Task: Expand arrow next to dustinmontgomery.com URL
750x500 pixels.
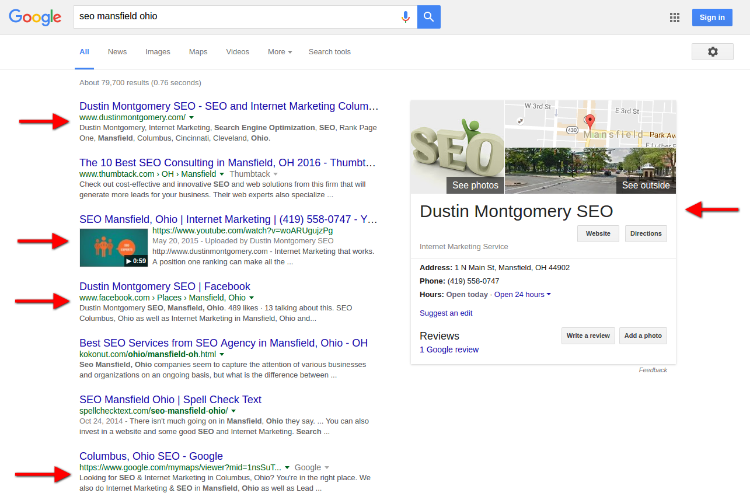Action: point(191,118)
